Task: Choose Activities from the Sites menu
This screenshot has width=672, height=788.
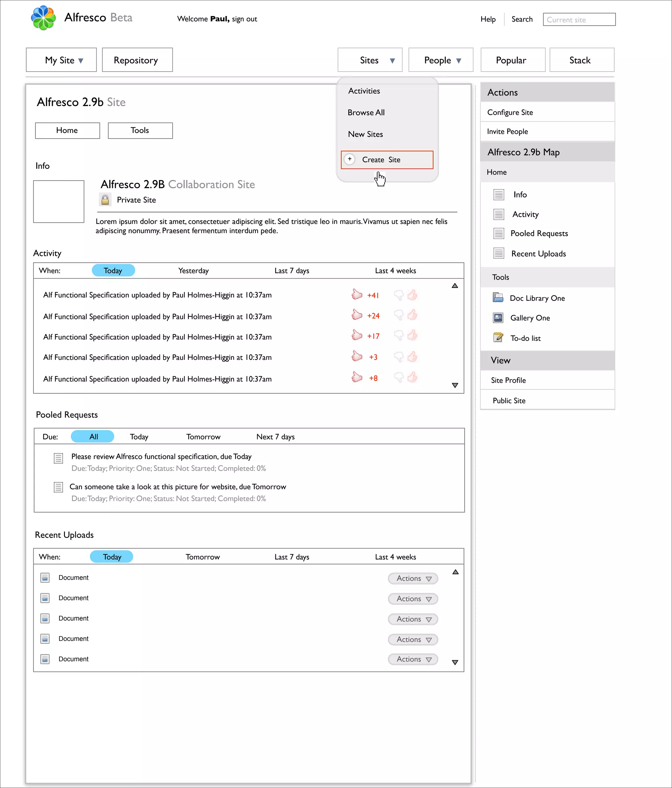Action: pos(364,91)
